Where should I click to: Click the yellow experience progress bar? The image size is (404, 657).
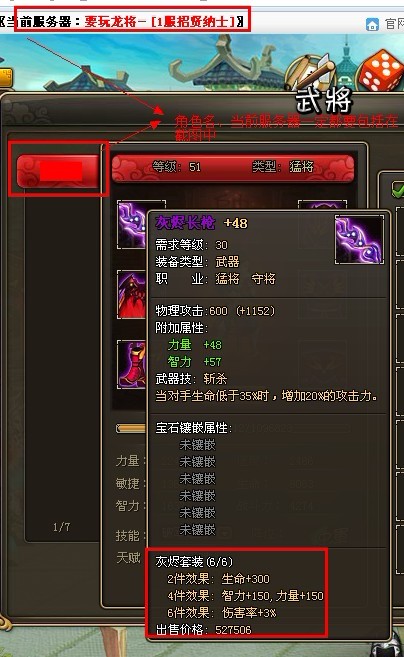point(131,428)
